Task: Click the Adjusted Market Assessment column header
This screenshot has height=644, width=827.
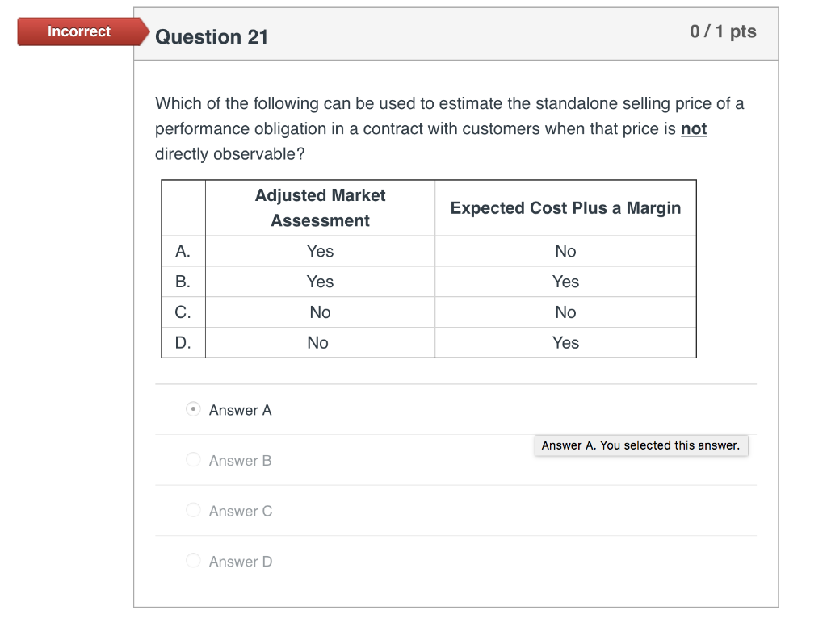Action: (320, 207)
